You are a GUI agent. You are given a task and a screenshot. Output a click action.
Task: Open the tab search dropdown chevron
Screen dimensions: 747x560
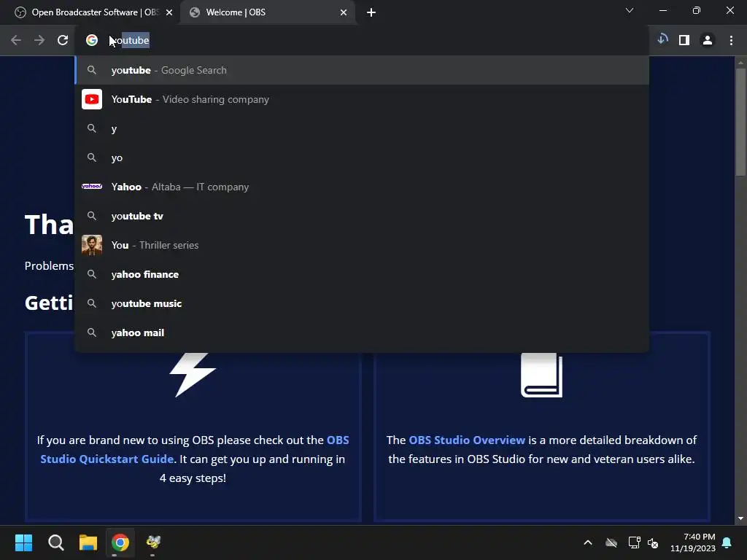coord(630,10)
